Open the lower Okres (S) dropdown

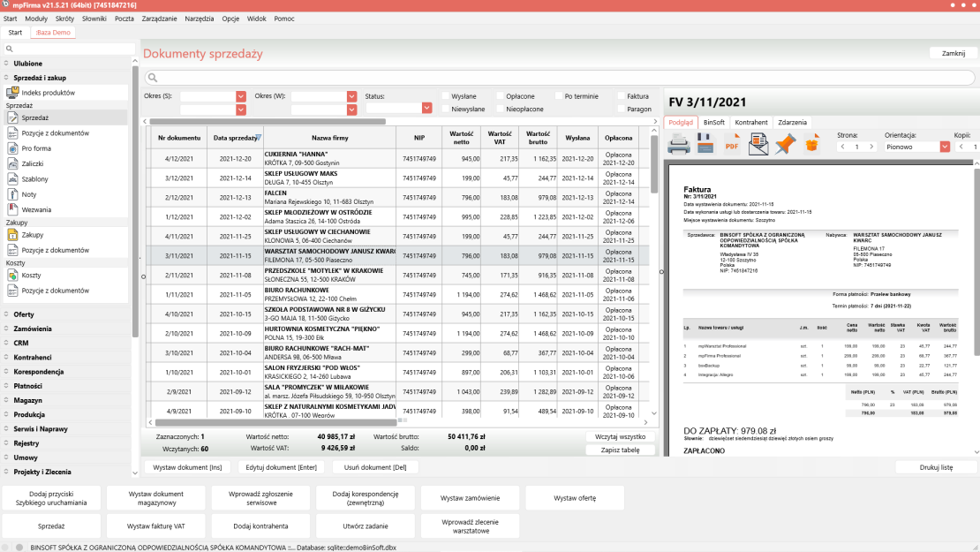point(241,110)
